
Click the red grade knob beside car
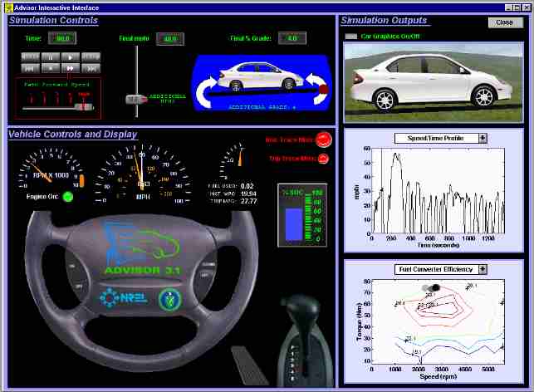(323, 89)
